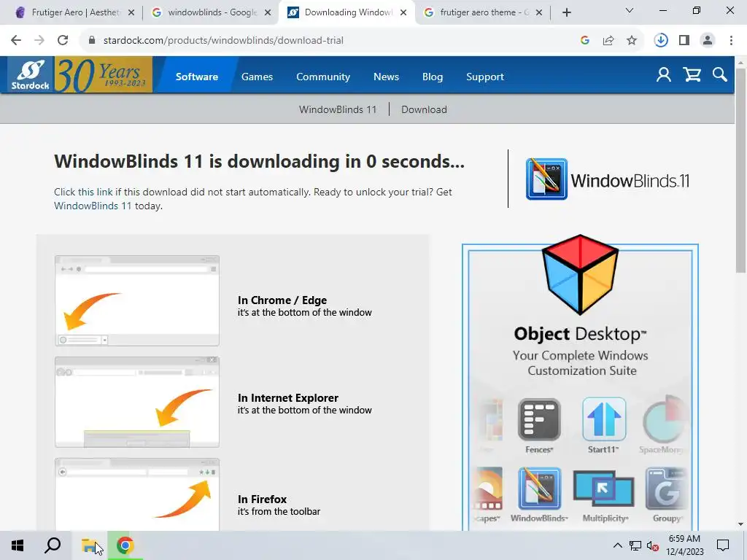Click Chrome icon in taskbar
The image size is (747, 560).
tap(125, 545)
